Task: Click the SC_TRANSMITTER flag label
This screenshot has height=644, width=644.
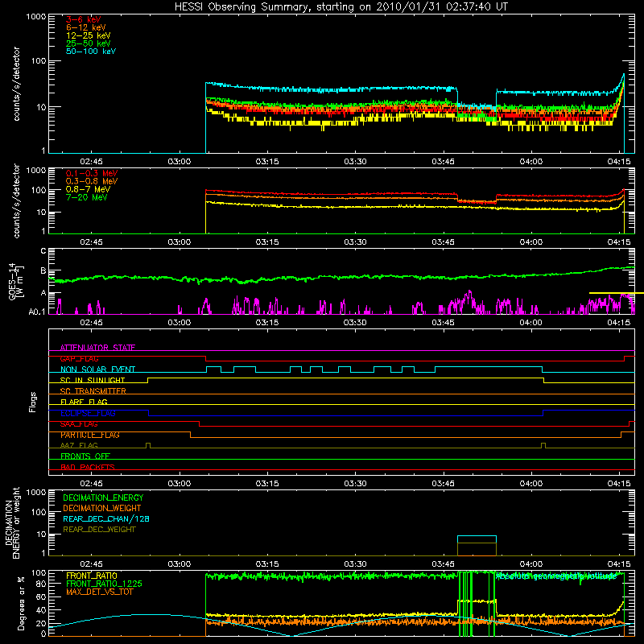Action: pos(93,391)
